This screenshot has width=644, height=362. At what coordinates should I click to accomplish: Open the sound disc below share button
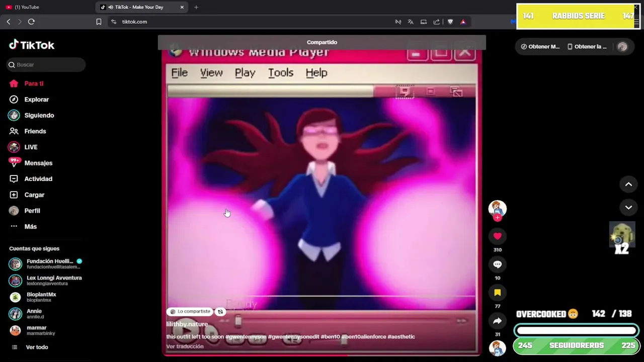(x=498, y=348)
